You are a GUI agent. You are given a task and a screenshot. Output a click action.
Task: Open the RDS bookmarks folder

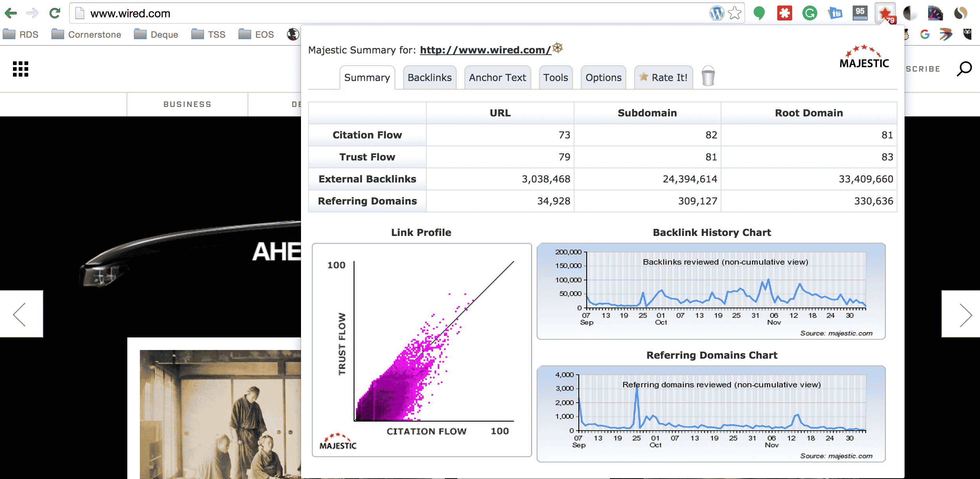20,35
